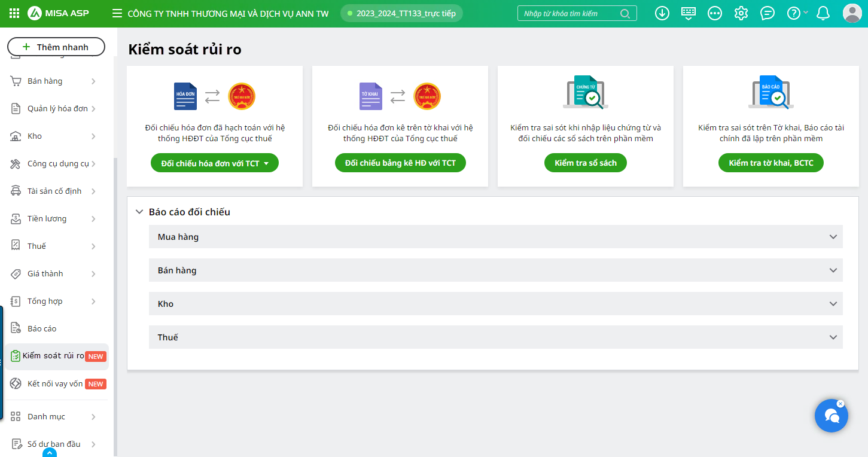Click Đối chiếu bảng kê HĐ với TCT button

[400, 163]
